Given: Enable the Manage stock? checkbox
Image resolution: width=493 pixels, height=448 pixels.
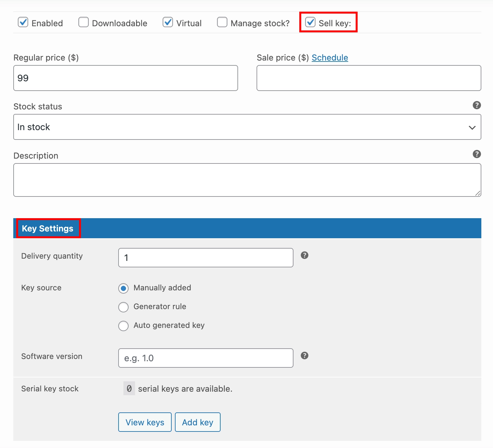Looking at the screenshot, I should [x=222, y=22].
